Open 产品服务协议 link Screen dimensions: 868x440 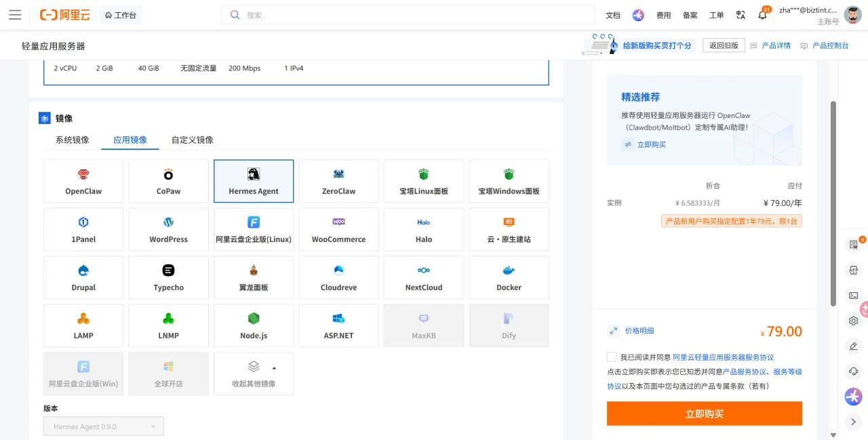tap(745, 372)
